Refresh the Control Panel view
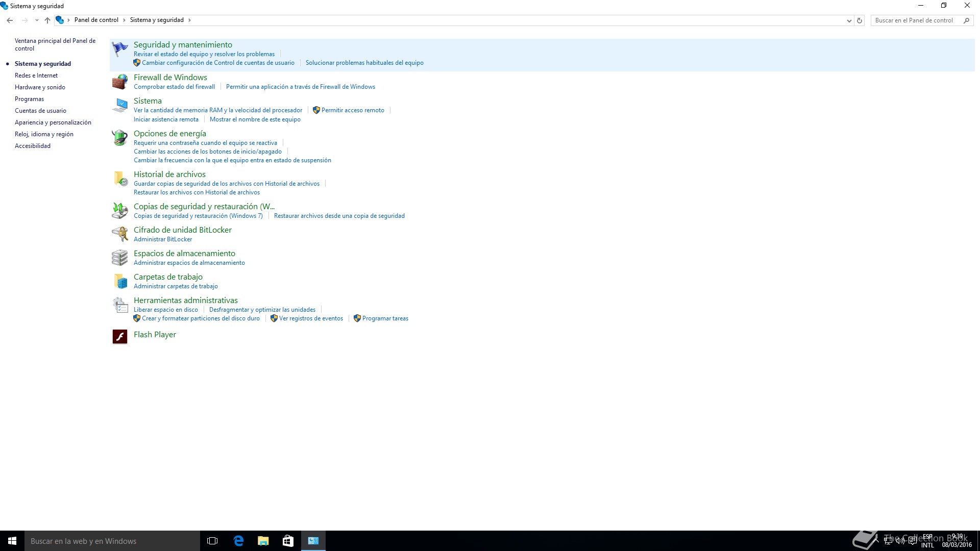Viewport: 980px width, 551px height. pos(860,20)
